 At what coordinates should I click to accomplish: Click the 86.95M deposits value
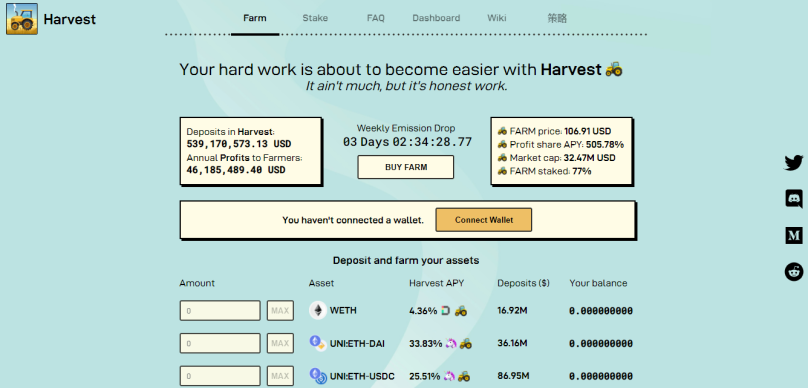tap(513, 376)
